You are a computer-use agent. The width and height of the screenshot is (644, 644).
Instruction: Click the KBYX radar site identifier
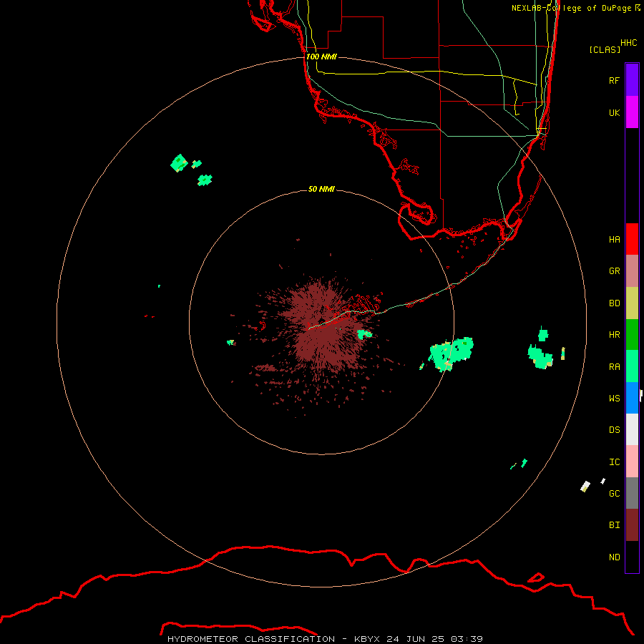(368, 639)
